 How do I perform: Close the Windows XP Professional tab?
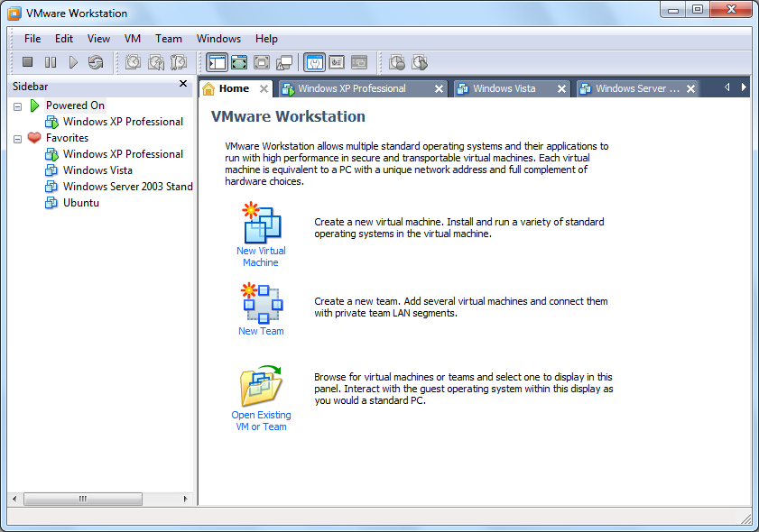coord(439,89)
